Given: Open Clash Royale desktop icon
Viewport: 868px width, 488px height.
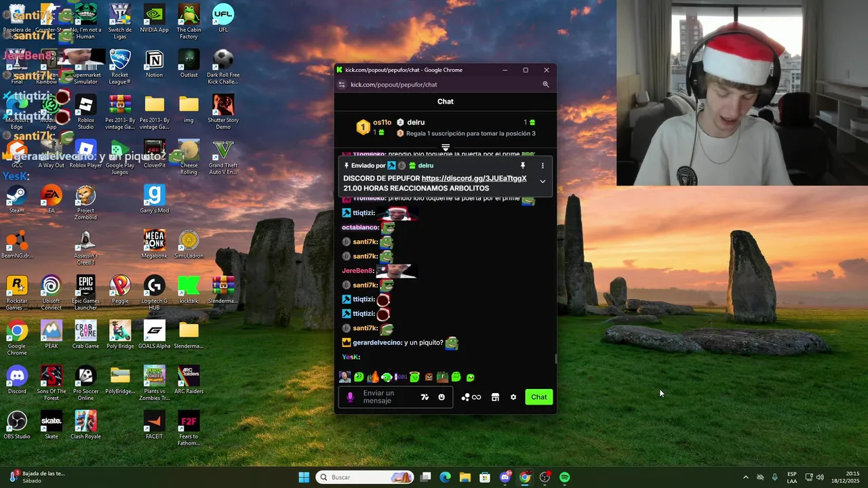Looking at the screenshot, I should pos(85,425).
